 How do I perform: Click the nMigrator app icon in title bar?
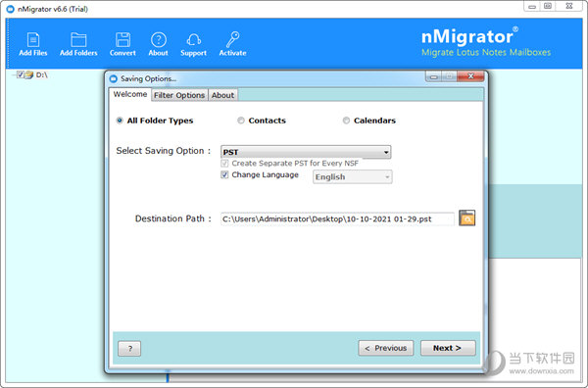11,9
